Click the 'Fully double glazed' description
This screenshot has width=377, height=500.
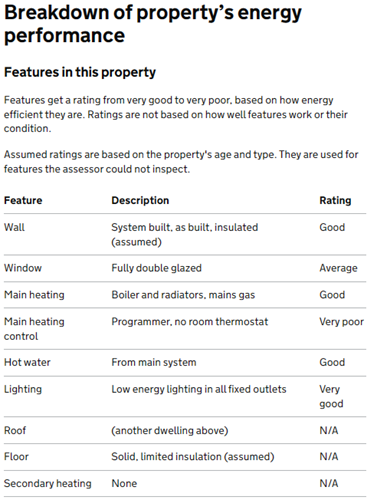[156, 268]
